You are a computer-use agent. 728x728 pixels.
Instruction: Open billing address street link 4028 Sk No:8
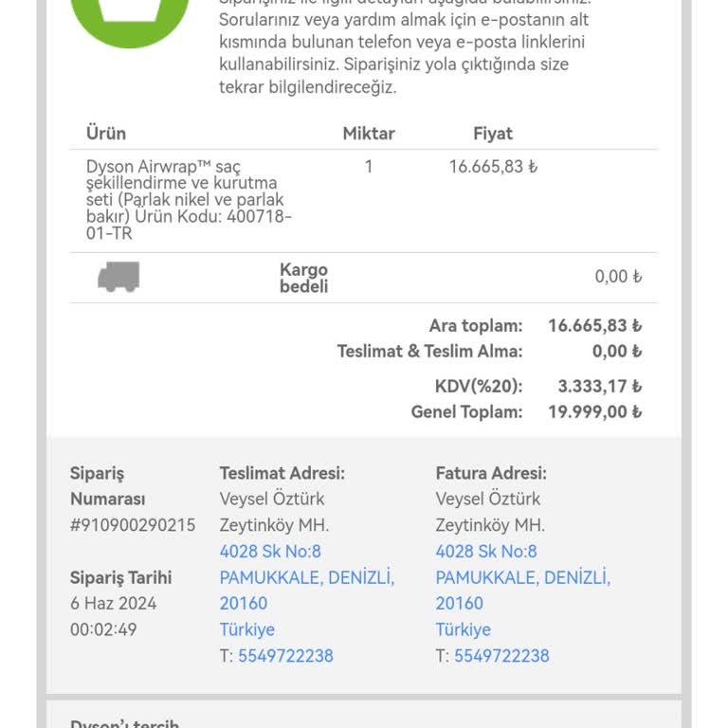click(486, 552)
